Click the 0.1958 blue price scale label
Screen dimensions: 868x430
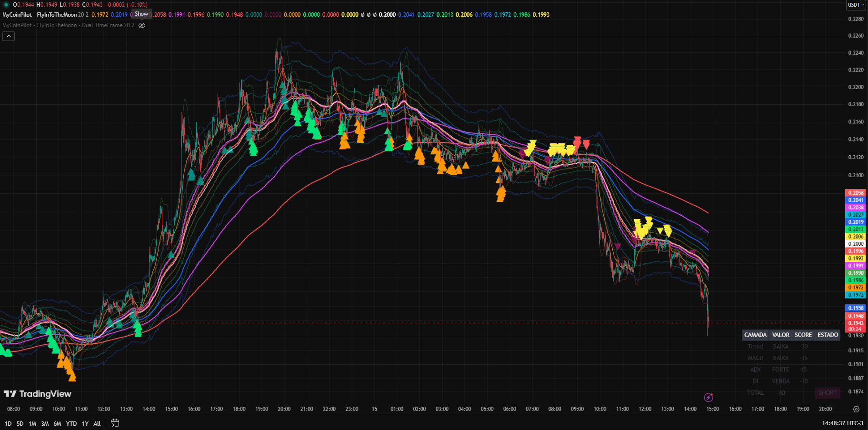856,308
